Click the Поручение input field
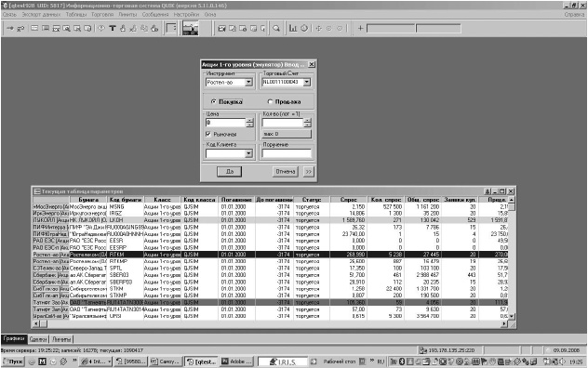The height and width of the screenshot is (368, 588). point(287,153)
